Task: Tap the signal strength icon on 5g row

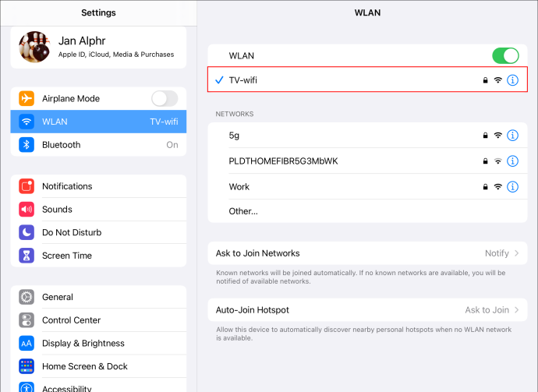Action: [x=498, y=135]
